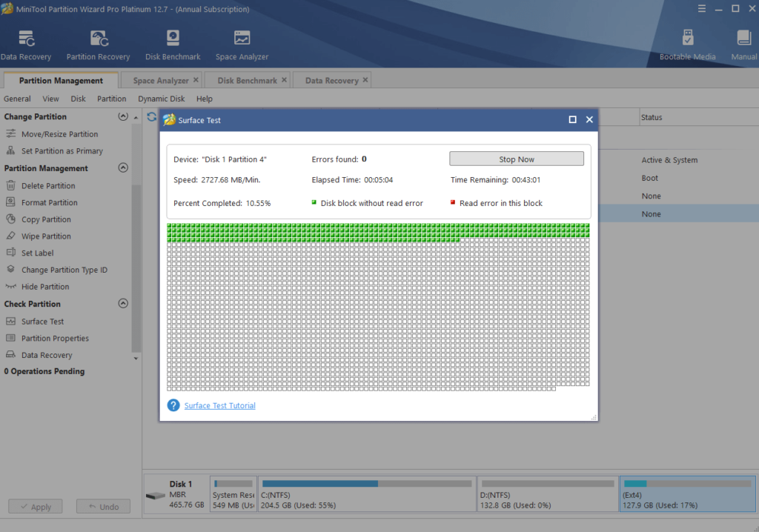Click the Disk 1 drive icon
759x532 pixels.
pyautogui.click(x=156, y=495)
